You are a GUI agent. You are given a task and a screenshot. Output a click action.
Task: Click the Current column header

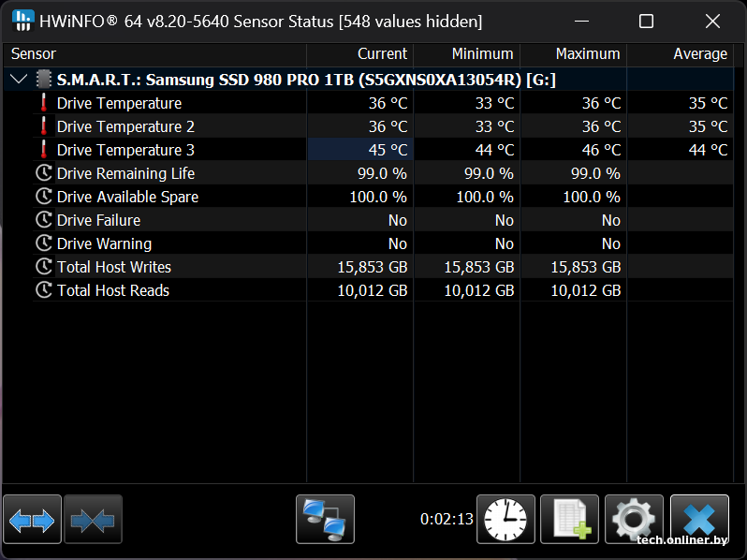coord(360,54)
